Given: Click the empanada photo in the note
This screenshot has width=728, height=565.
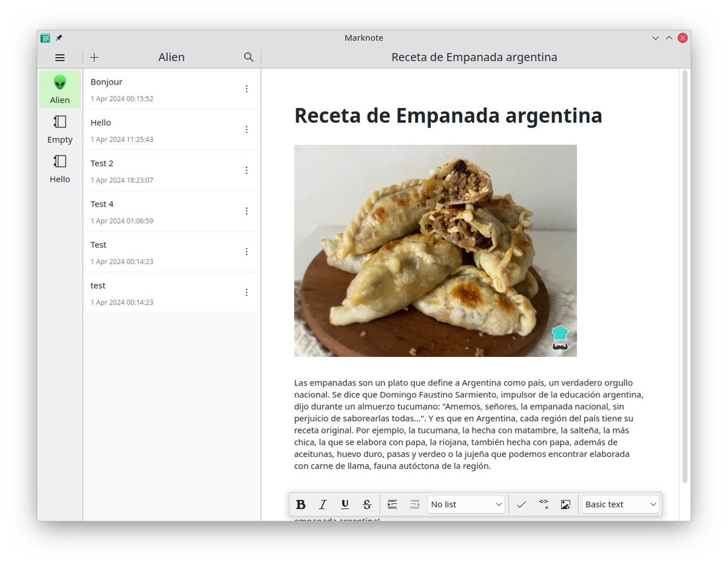Looking at the screenshot, I should (435, 251).
